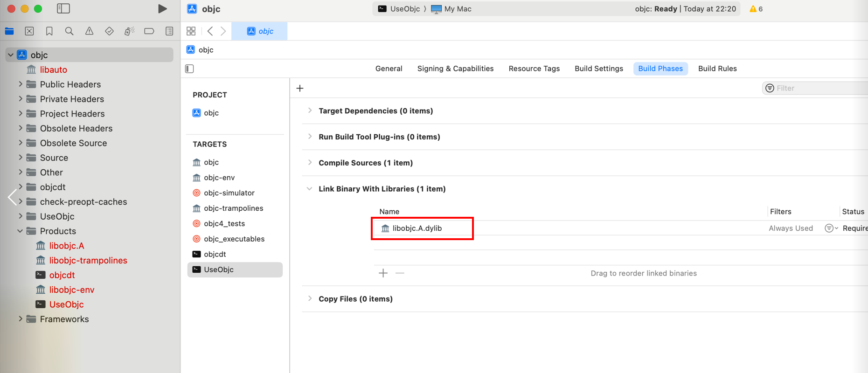Open the platform filter menu for libobjc.A.dylib
The height and width of the screenshot is (373, 868).
pos(831,228)
